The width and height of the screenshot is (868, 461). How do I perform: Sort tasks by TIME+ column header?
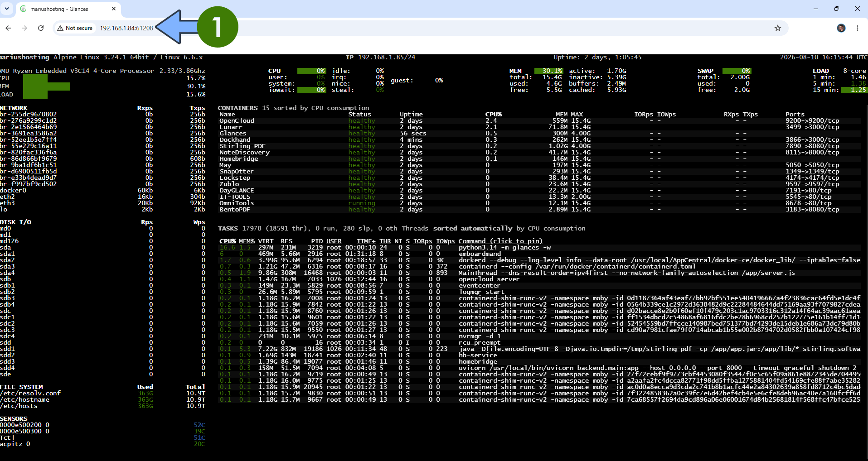[366, 241]
